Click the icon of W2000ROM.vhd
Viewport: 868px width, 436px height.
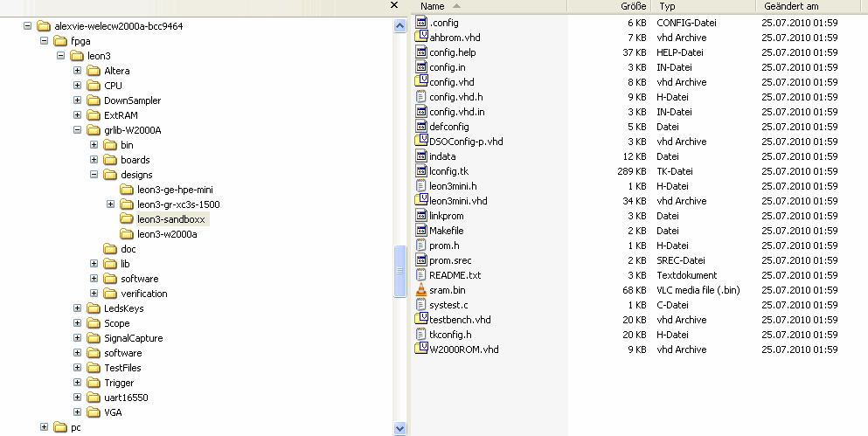coord(421,349)
